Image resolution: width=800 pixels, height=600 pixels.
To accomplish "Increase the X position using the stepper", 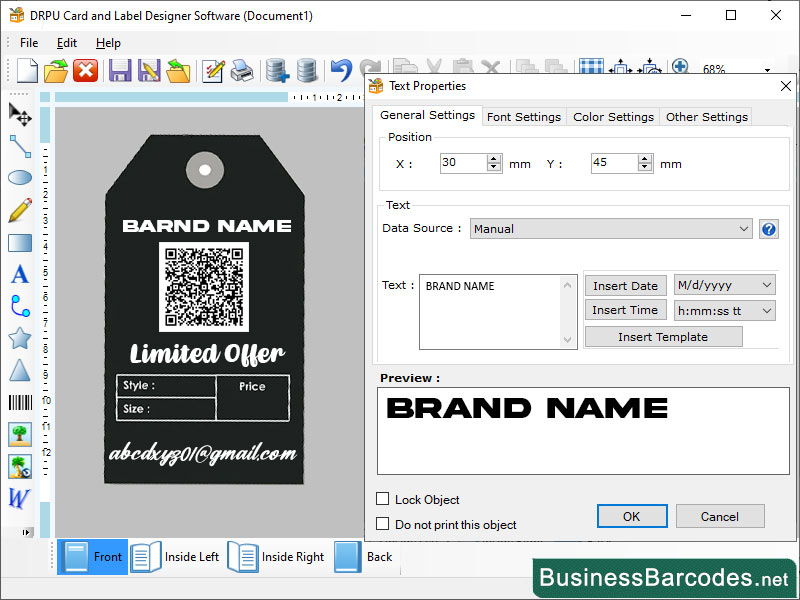I will pos(495,157).
